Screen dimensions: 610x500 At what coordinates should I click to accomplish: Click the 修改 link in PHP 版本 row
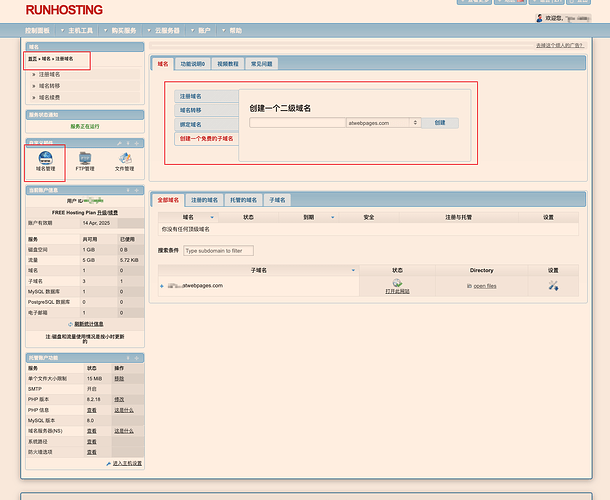click(119, 400)
